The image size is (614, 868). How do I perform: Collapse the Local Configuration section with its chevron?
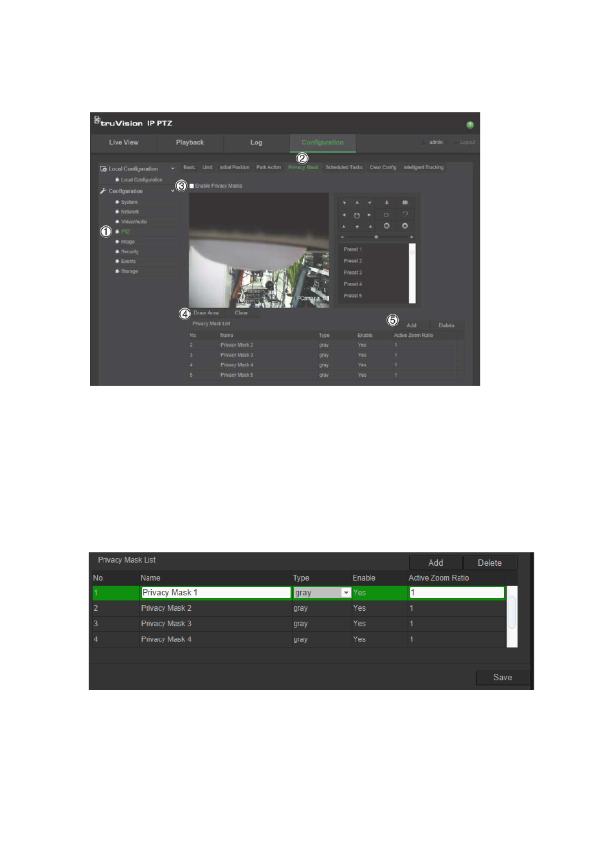(172, 168)
